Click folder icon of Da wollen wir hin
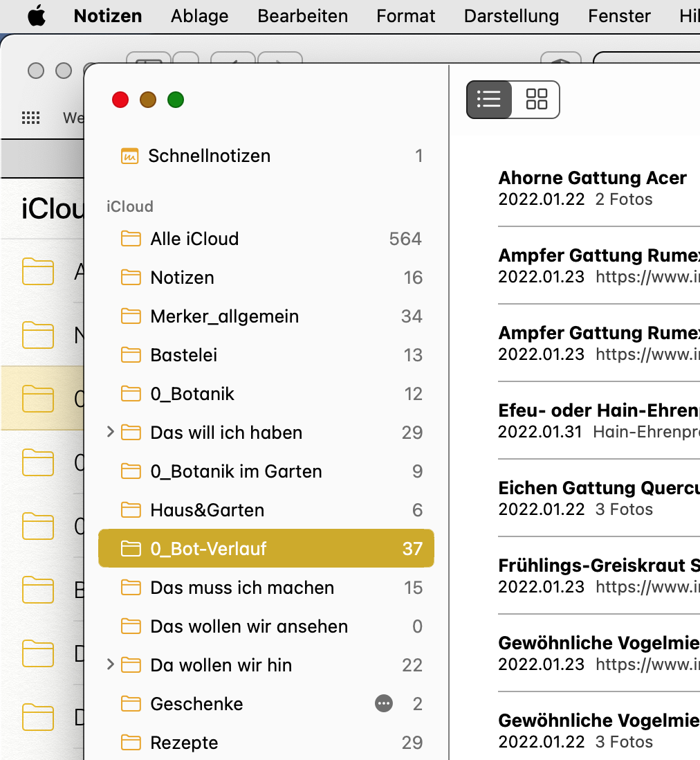The height and width of the screenshot is (760, 700). pos(131,665)
